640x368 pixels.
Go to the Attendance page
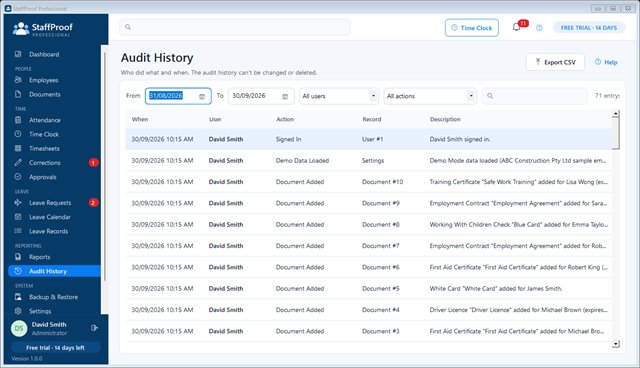point(44,120)
